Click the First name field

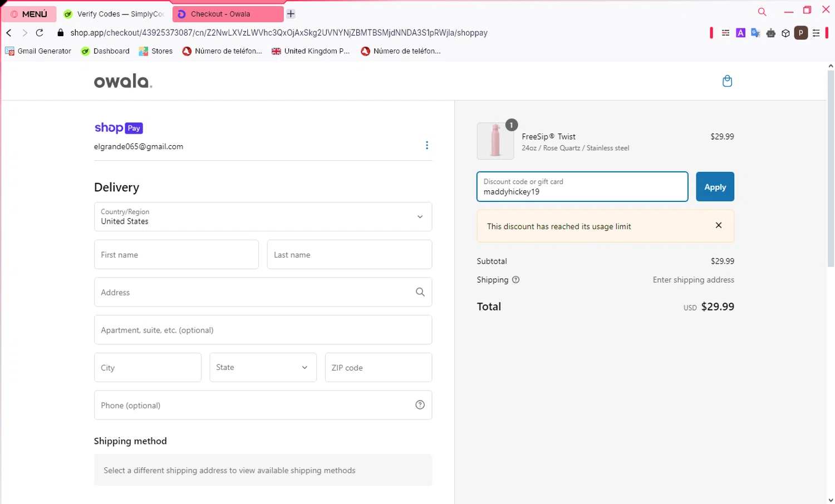click(x=176, y=255)
